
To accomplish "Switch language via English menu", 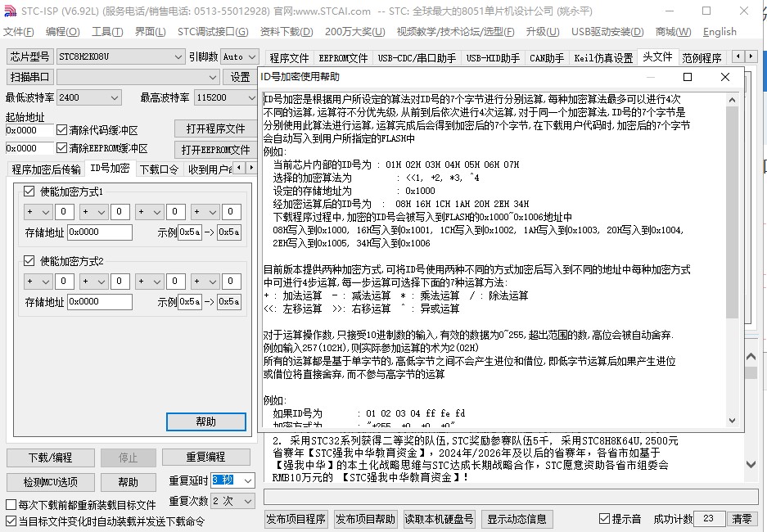I will (720, 32).
